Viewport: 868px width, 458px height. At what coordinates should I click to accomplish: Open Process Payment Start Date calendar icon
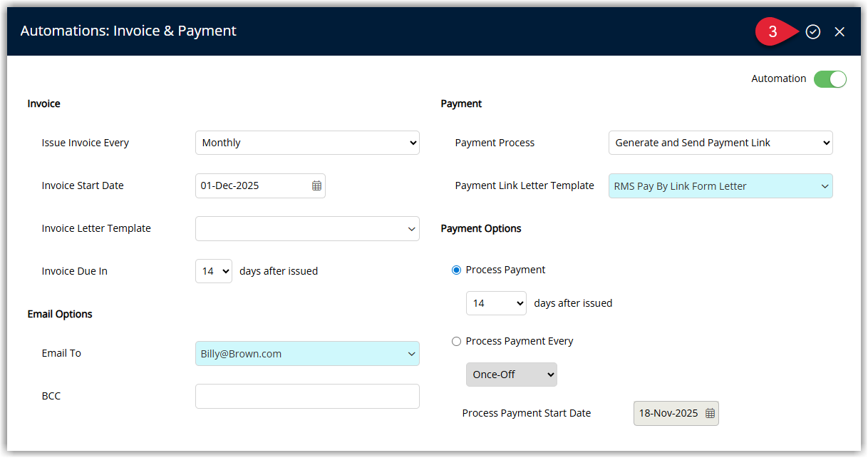pyautogui.click(x=710, y=413)
